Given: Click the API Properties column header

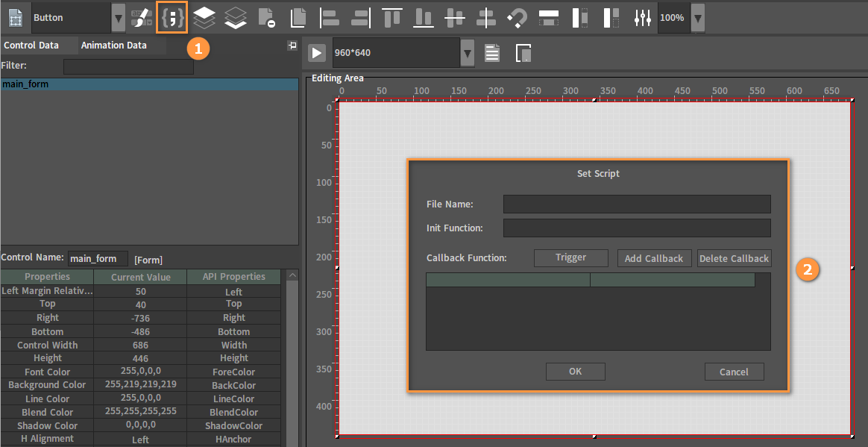Looking at the screenshot, I should coord(233,276).
